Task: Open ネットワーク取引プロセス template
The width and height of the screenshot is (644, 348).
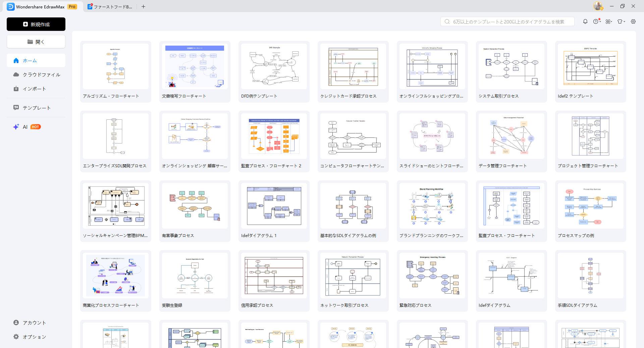Action: (353, 281)
